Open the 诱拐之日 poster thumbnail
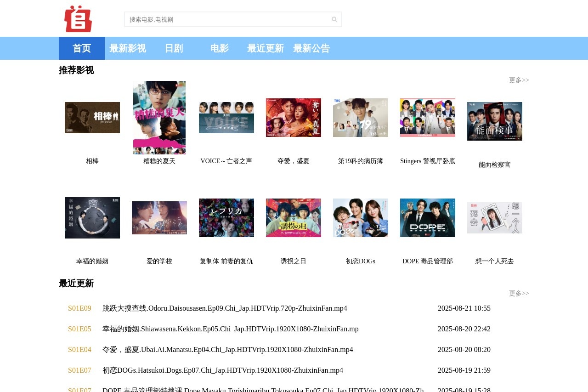This screenshot has height=392, width=588. [294, 218]
